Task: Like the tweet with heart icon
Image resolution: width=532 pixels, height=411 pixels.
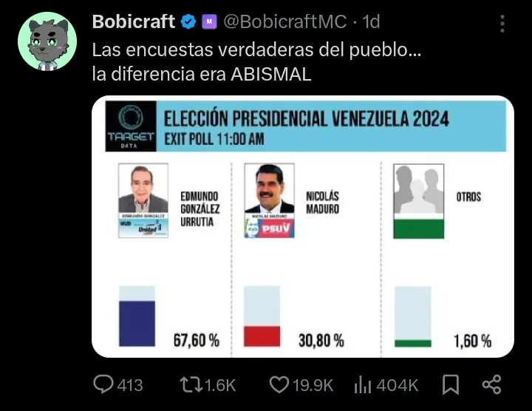Action: click(279, 384)
